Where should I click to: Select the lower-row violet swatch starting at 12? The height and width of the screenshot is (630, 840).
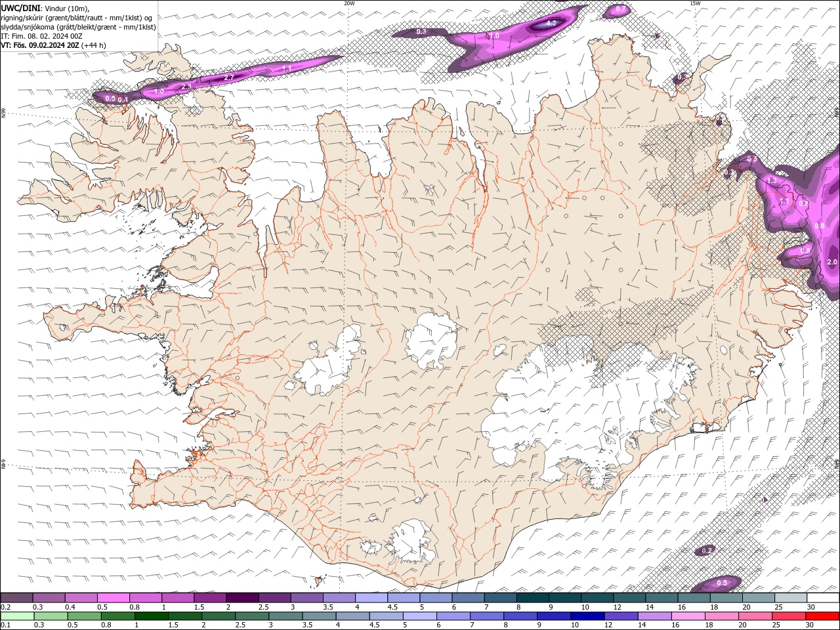click(x=621, y=616)
